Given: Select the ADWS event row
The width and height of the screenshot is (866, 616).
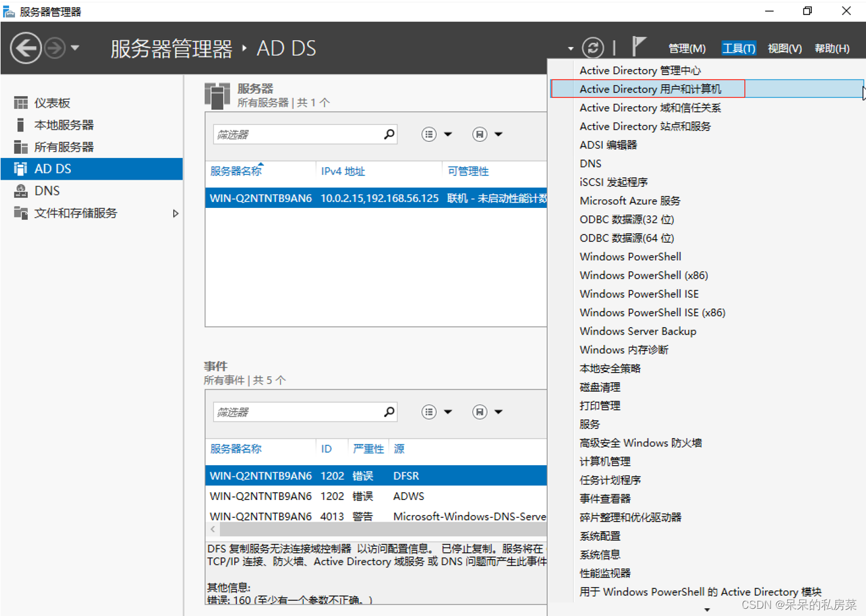Looking at the screenshot, I should (x=376, y=496).
